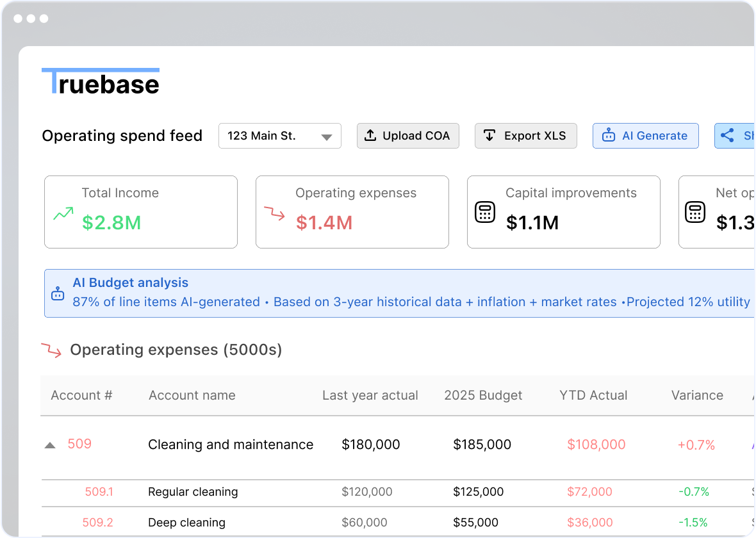756x538 pixels.
Task: Click the $108,000 YTD actual cell
Action: (x=596, y=444)
